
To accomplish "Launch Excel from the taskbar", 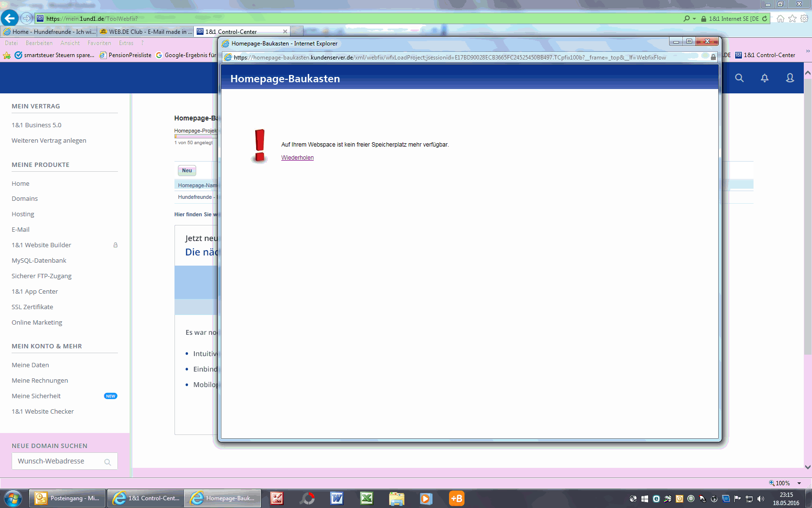I will coord(367,498).
